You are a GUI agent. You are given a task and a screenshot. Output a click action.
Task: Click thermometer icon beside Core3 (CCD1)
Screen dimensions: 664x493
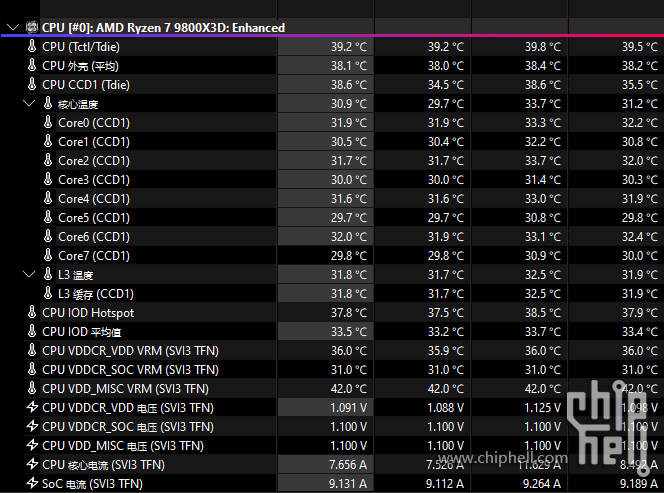pyautogui.click(x=48, y=179)
